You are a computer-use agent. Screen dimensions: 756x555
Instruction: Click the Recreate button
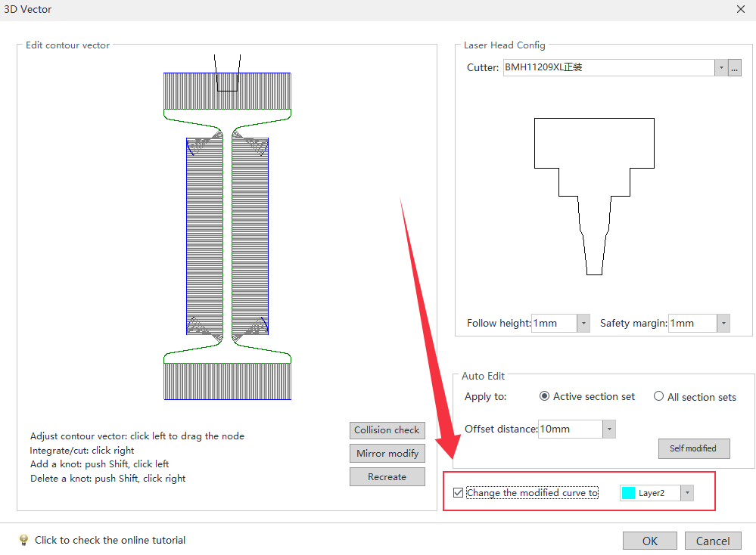coord(387,477)
